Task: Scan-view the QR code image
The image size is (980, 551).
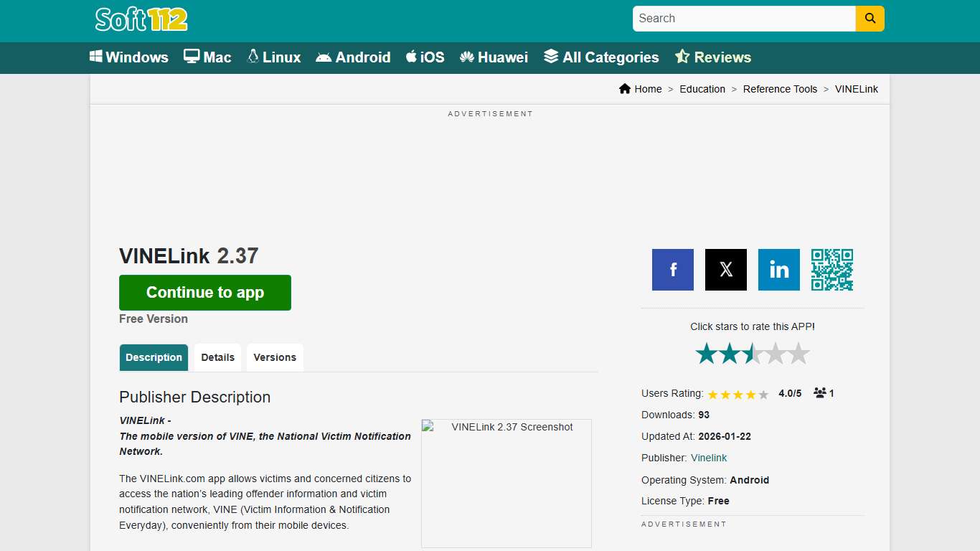Action: click(x=832, y=270)
